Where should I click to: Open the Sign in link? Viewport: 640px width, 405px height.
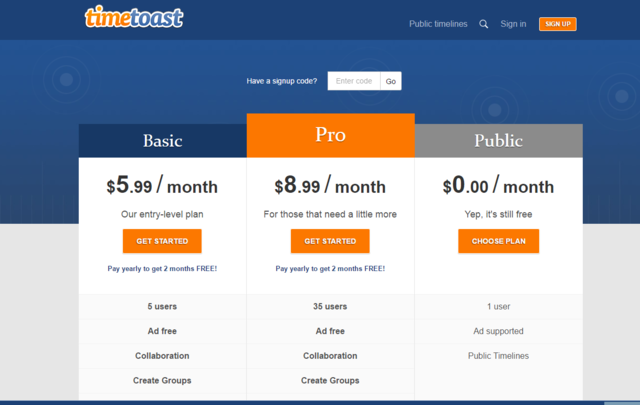[x=513, y=24]
